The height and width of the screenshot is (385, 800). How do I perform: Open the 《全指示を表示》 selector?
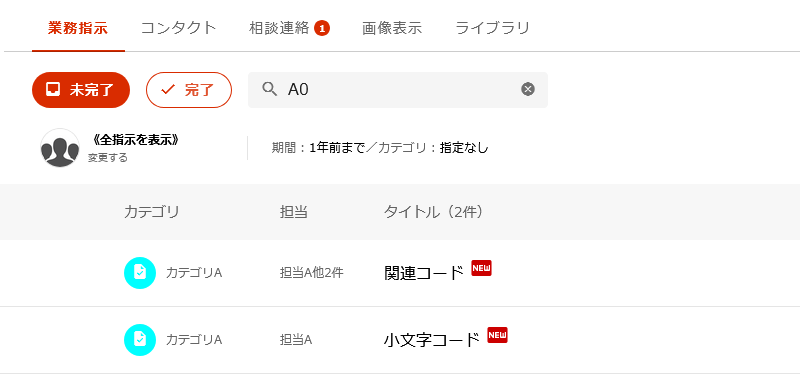135,140
